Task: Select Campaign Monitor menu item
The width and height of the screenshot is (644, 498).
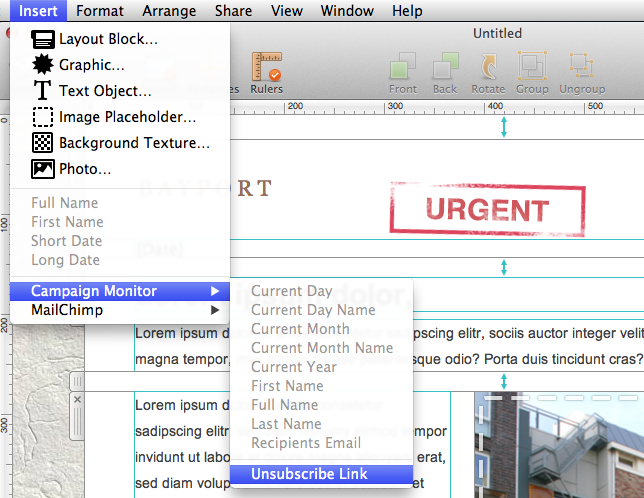Action: point(120,291)
